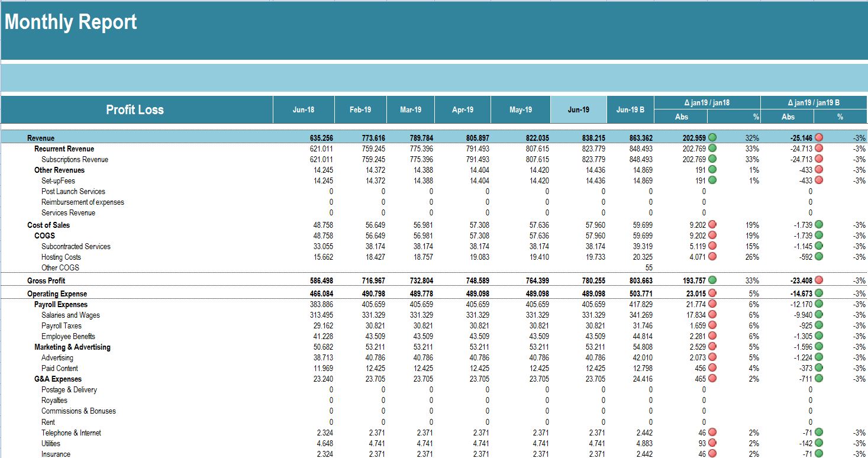Click the Δ jan19 / jan19 B header
The image size is (868, 458).
click(x=814, y=102)
